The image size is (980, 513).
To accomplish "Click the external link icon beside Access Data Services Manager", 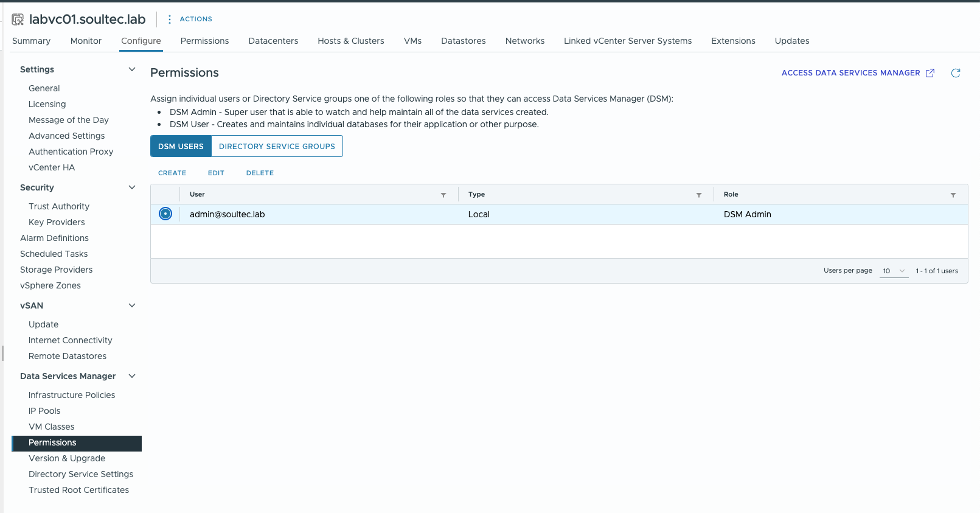I will coord(930,73).
